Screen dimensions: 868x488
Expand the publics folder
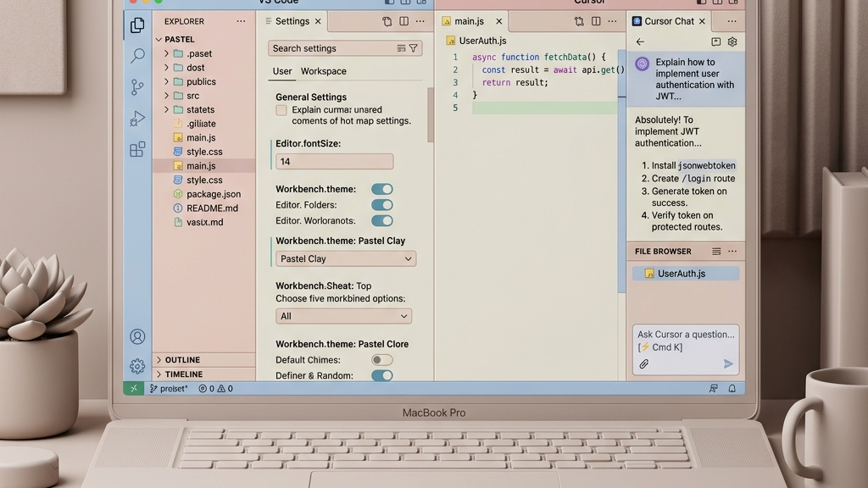[x=166, y=81]
